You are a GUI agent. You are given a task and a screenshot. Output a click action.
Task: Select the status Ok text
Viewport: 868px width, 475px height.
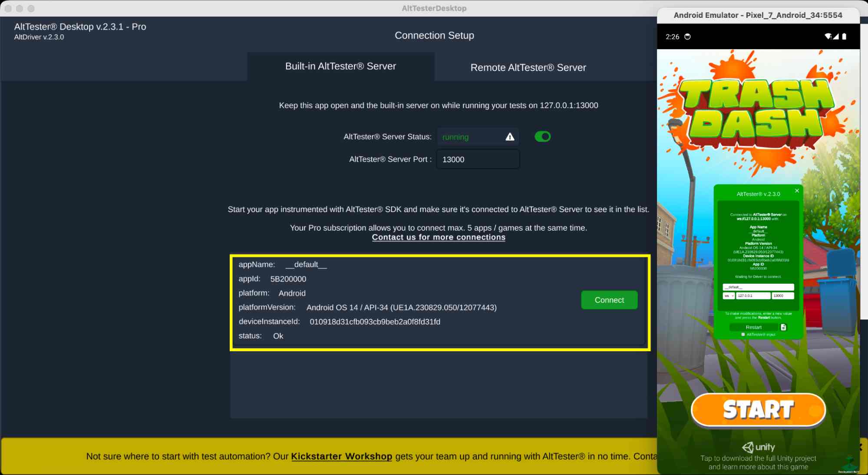point(278,336)
